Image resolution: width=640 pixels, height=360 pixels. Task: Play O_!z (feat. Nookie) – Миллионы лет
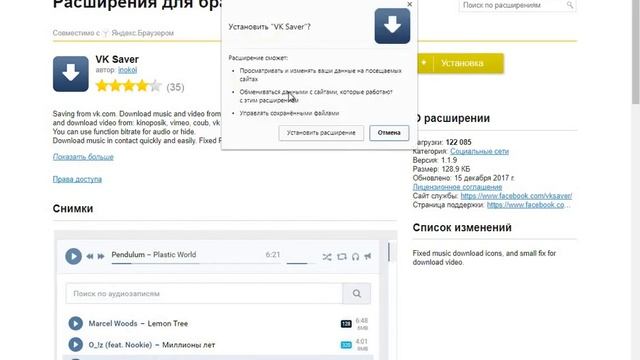76,344
